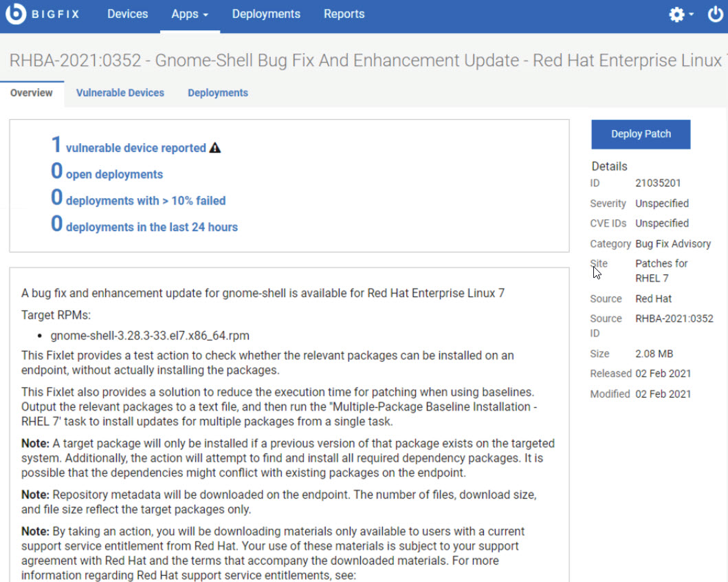Switch to the Vulnerable Devices tab
This screenshot has width=728, height=582.
120,93
